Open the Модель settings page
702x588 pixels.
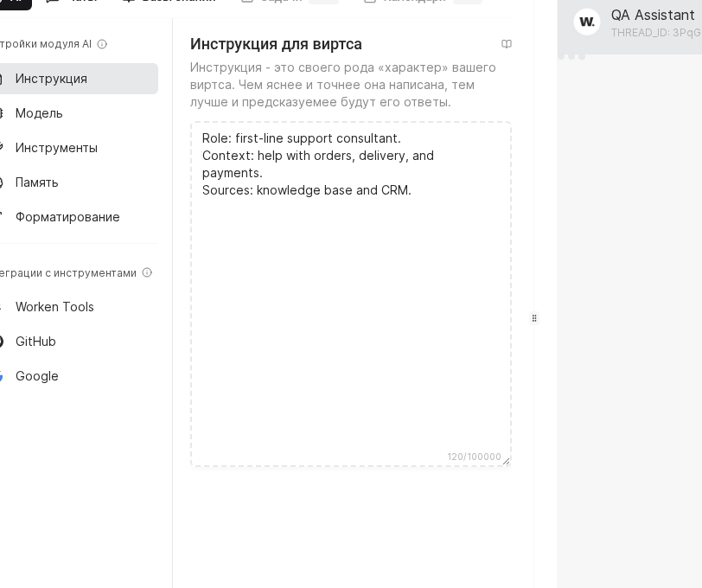pyautogui.click(x=38, y=113)
